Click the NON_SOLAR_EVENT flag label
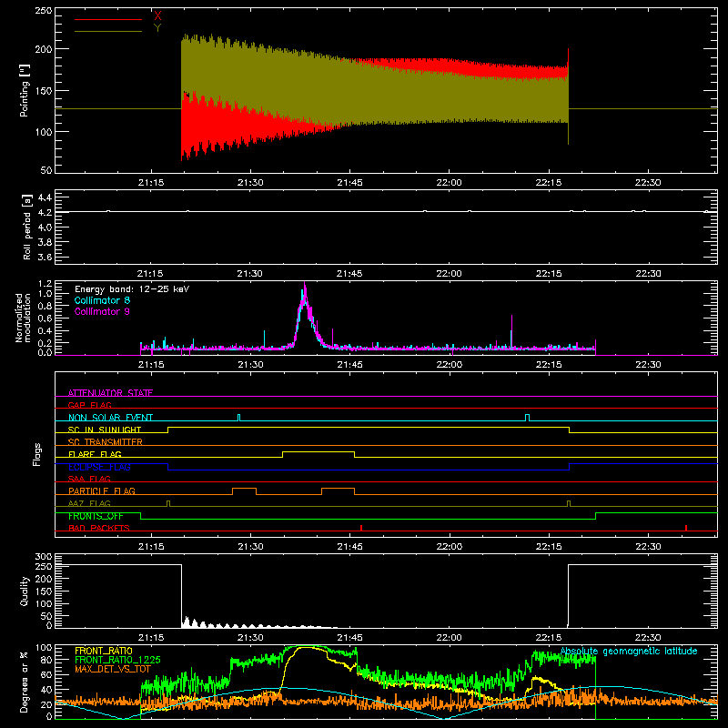The width and height of the screenshot is (728, 728). tap(110, 418)
